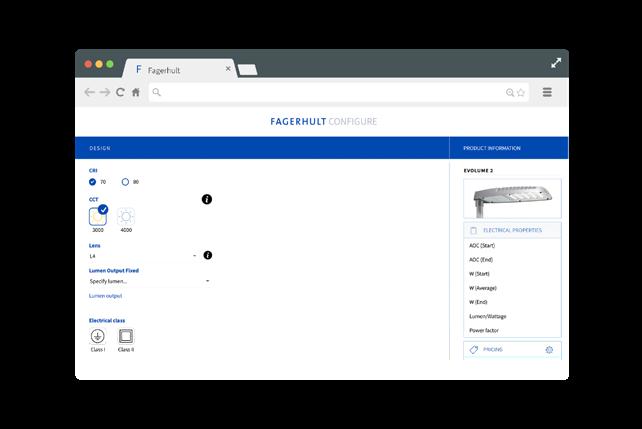Viewport: 642px width, 429px height.
Task: Click the Pricing tag icon
Action: click(474, 350)
